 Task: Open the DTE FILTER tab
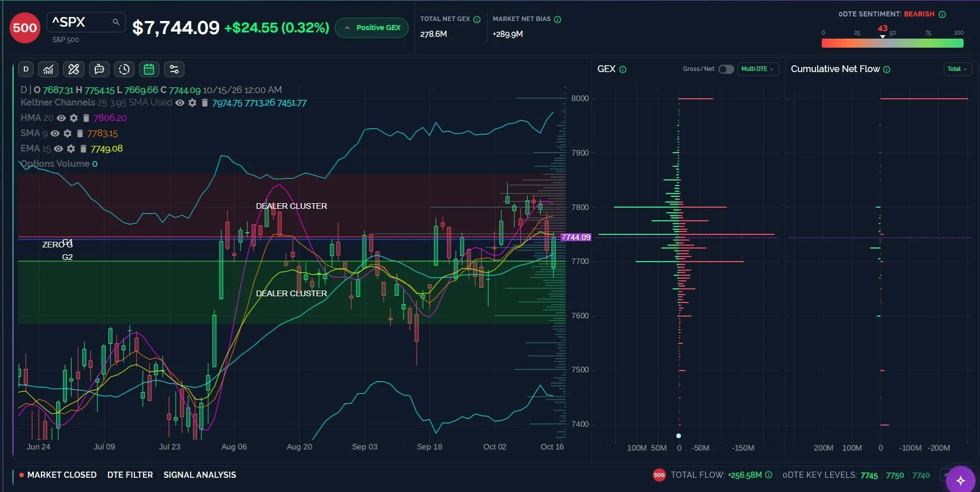130,475
